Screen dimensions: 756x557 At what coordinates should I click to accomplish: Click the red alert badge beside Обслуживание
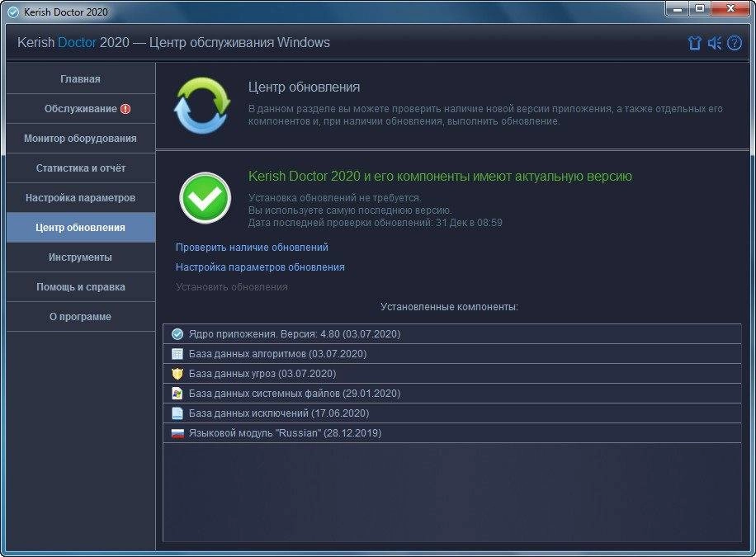(125, 109)
